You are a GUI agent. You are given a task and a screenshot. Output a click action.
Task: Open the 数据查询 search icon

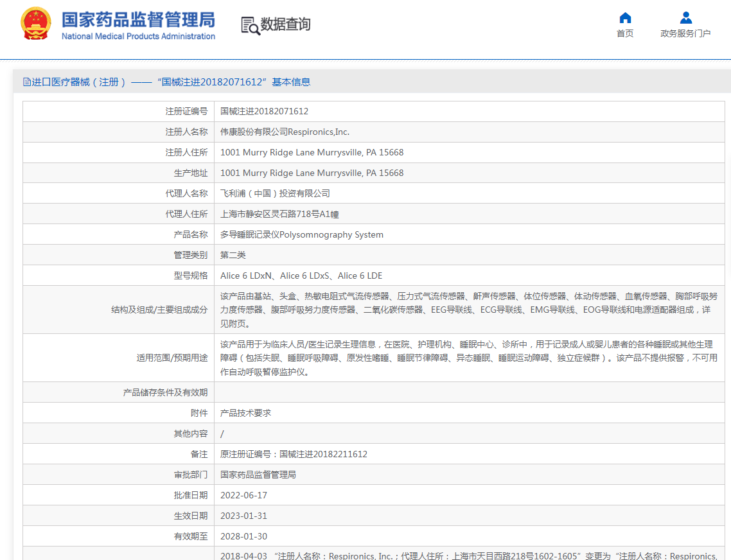tap(251, 26)
